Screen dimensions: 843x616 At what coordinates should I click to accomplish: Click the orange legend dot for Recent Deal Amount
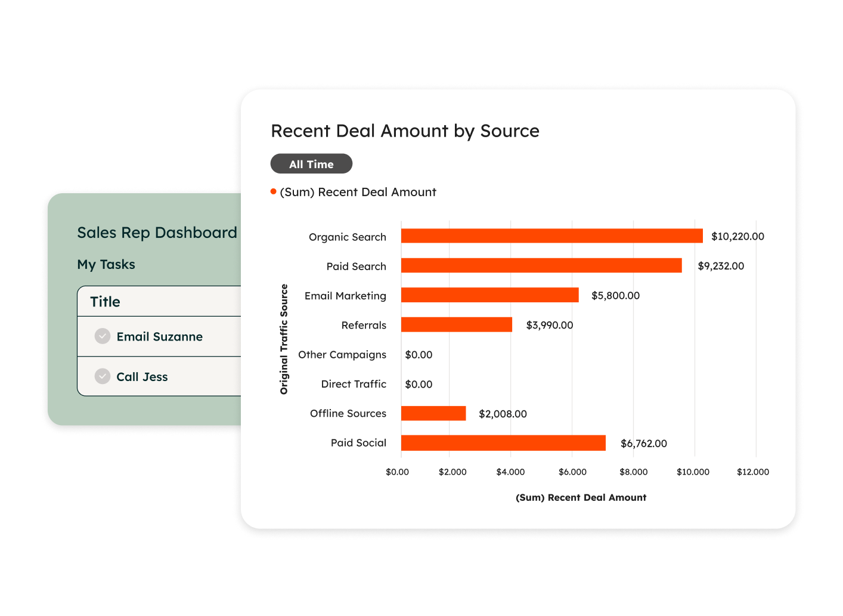pos(272,192)
